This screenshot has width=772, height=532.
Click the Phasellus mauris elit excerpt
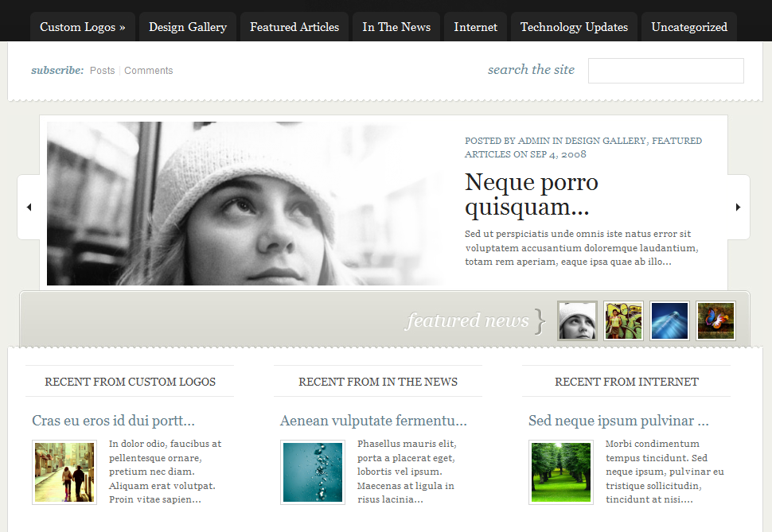click(x=407, y=472)
